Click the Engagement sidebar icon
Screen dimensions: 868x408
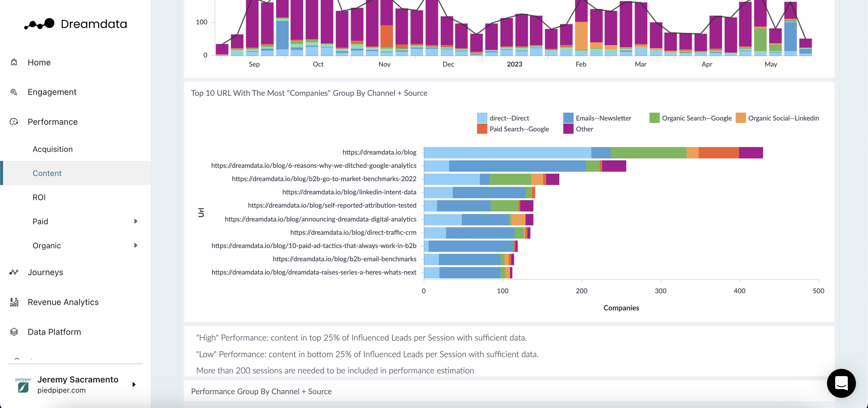14,92
